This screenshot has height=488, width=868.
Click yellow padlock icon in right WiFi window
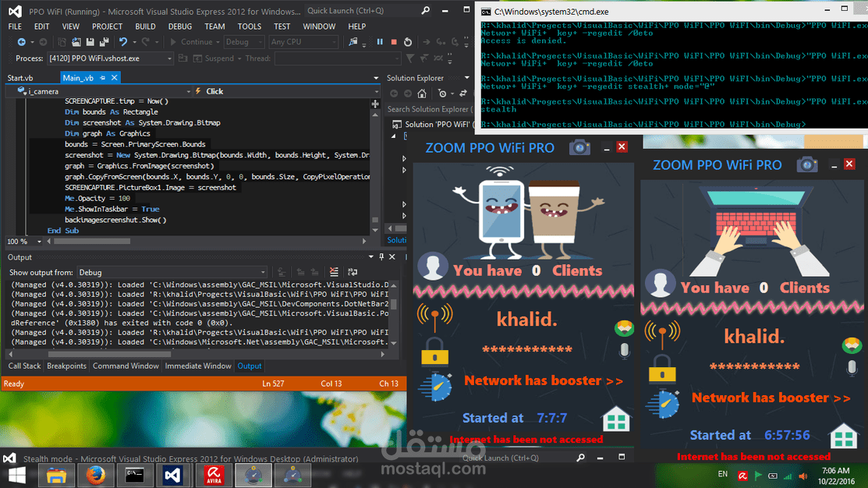[x=663, y=369]
